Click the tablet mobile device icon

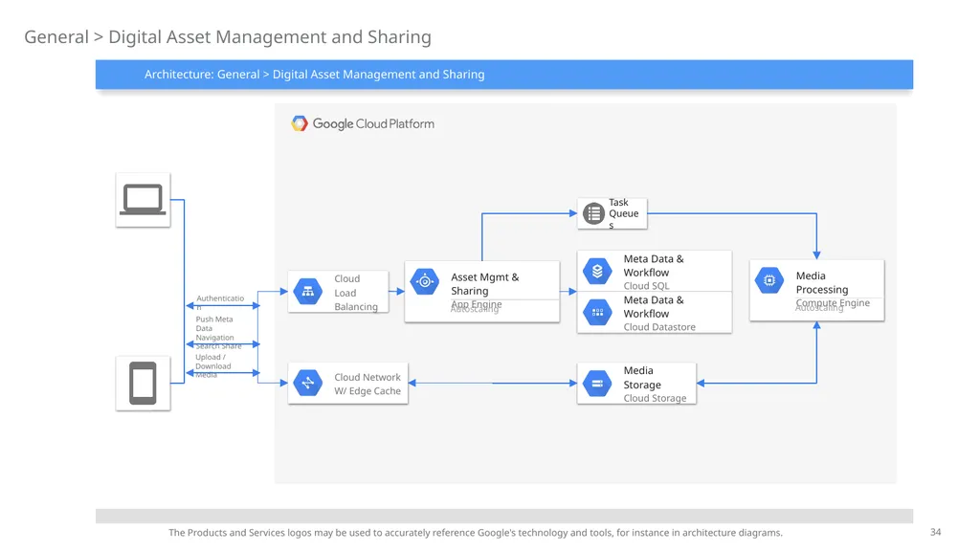[x=144, y=383]
